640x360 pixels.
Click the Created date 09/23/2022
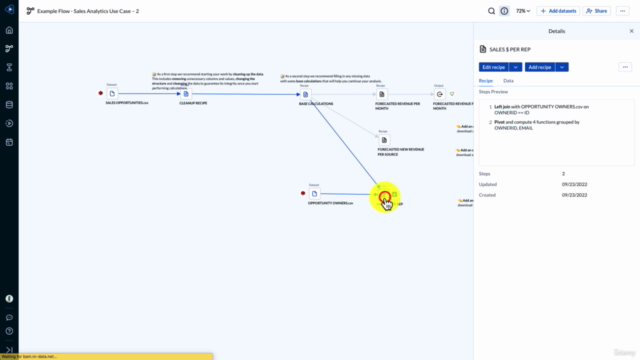pos(574,195)
